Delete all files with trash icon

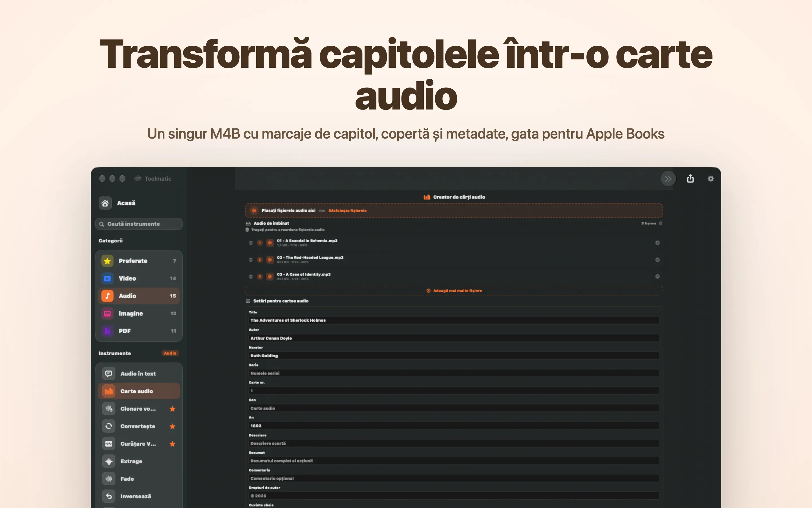point(661,224)
